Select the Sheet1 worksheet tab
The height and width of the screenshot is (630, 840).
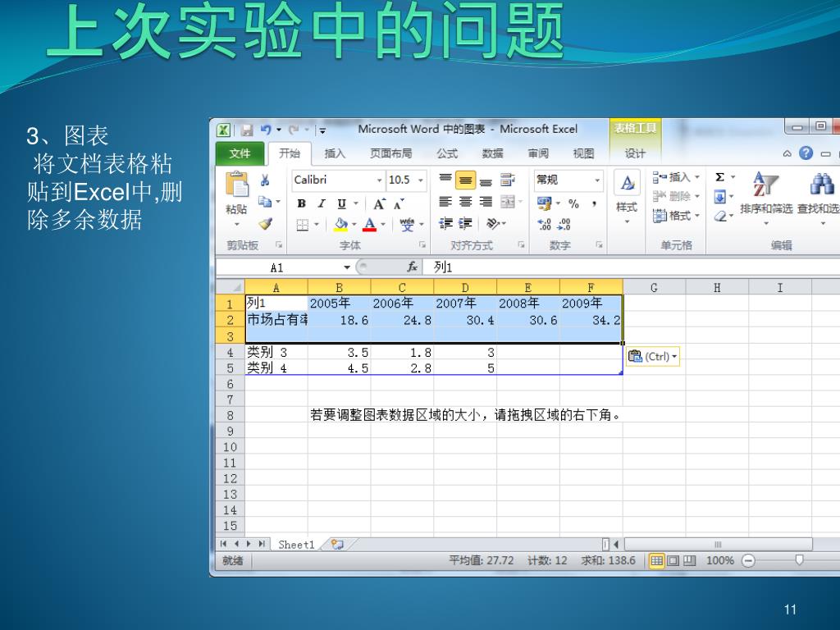pos(296,545)
